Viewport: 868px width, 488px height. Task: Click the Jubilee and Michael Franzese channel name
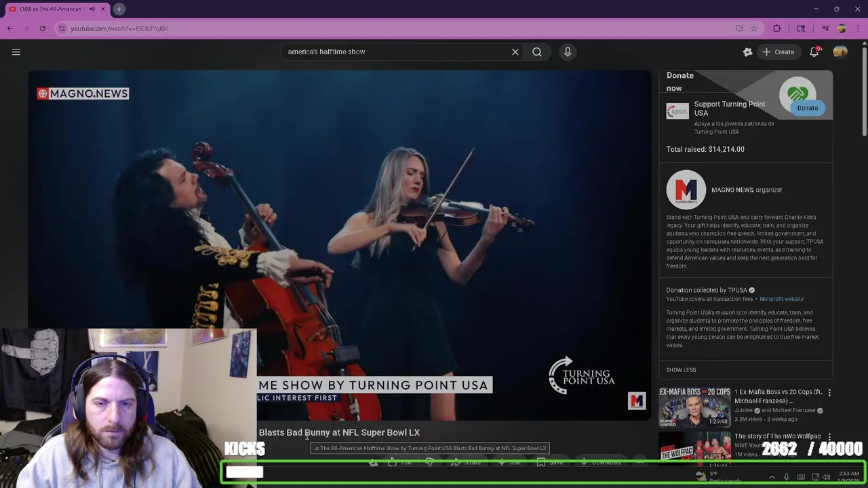(778, 410)
